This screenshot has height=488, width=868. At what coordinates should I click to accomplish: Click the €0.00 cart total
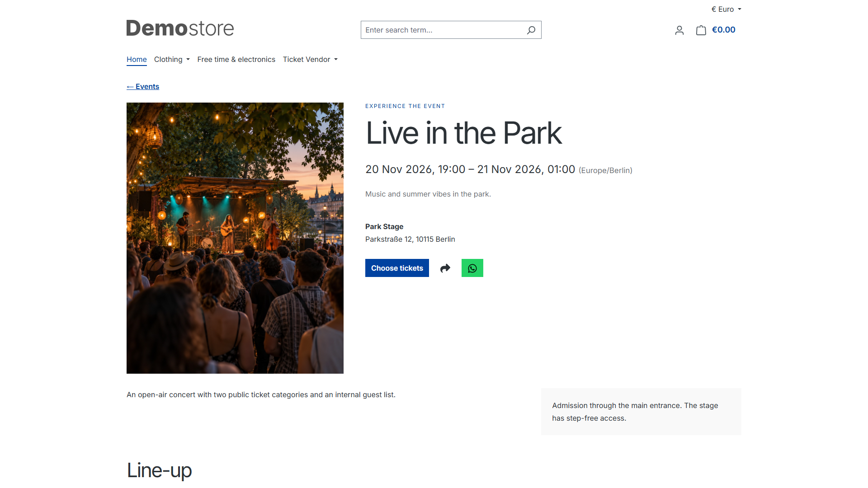click(723, 30)
